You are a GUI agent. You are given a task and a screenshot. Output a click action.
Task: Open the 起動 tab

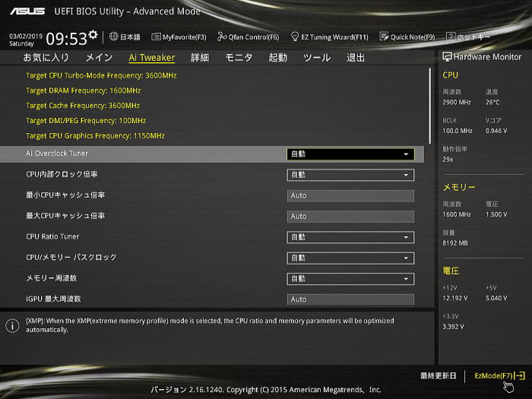(278, 57)
